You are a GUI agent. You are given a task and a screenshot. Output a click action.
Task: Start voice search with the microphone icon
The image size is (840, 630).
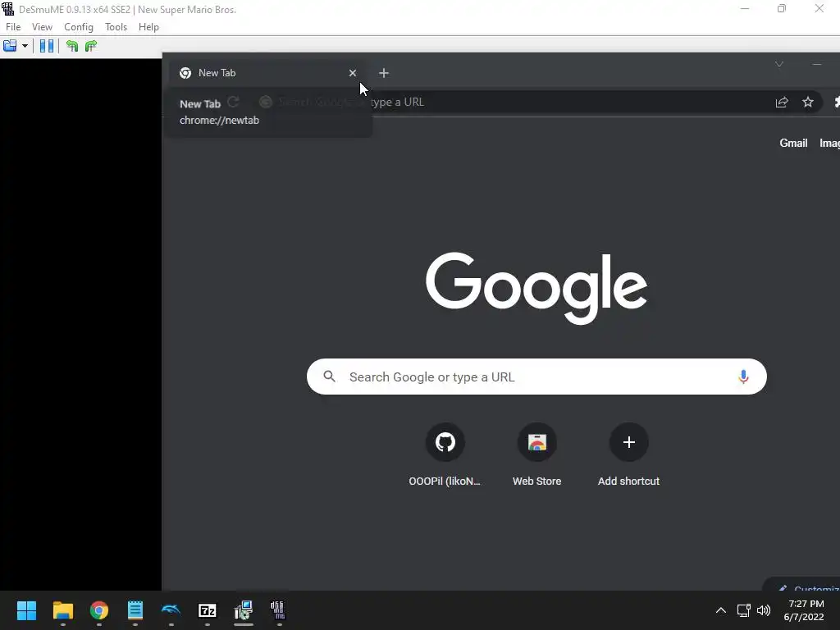point(743,377)
